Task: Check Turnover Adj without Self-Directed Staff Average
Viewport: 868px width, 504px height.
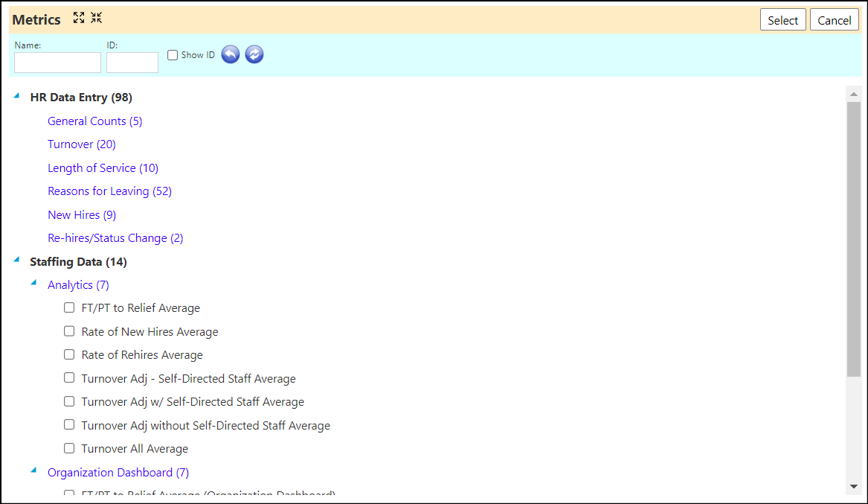Action: pyautogui.click(x=69, y=425)
